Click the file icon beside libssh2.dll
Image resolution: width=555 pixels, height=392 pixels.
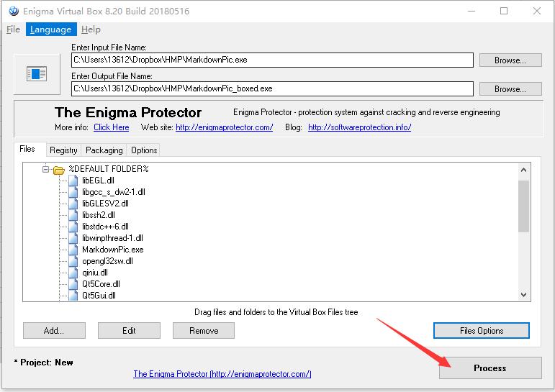pyautogui.click(x=73, y=215)
